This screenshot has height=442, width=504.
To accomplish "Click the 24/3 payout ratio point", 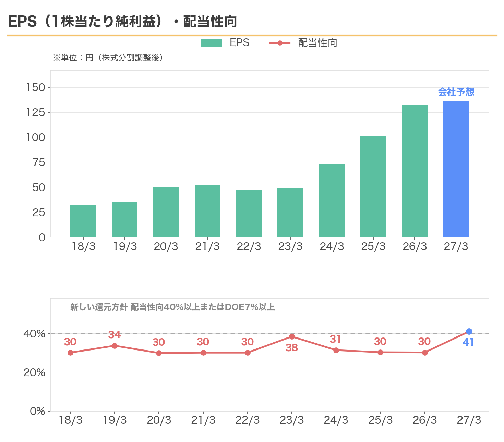I will click(x=336, y=350).
